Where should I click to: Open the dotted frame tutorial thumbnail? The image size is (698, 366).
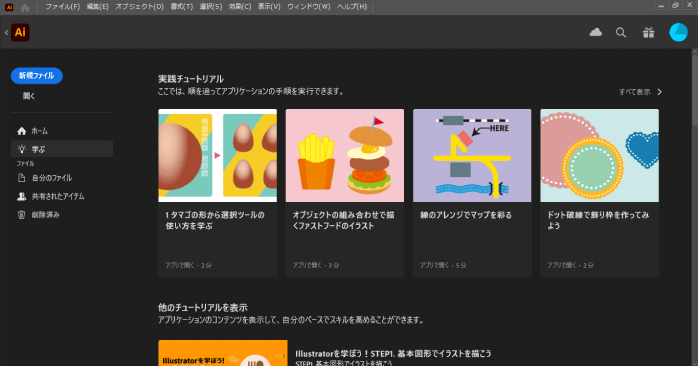[x=600, y=155]
